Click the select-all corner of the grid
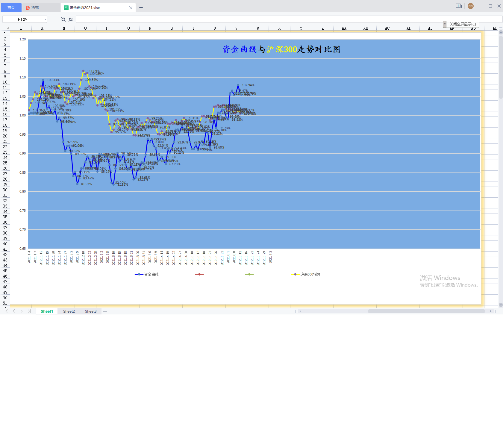The image size is (503, 448). [x=7, y=28]
